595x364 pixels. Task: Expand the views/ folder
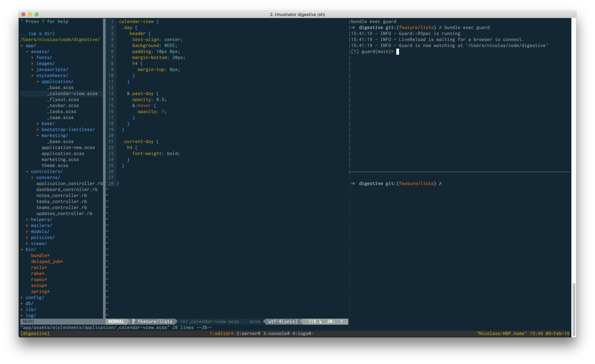(27, 243)
